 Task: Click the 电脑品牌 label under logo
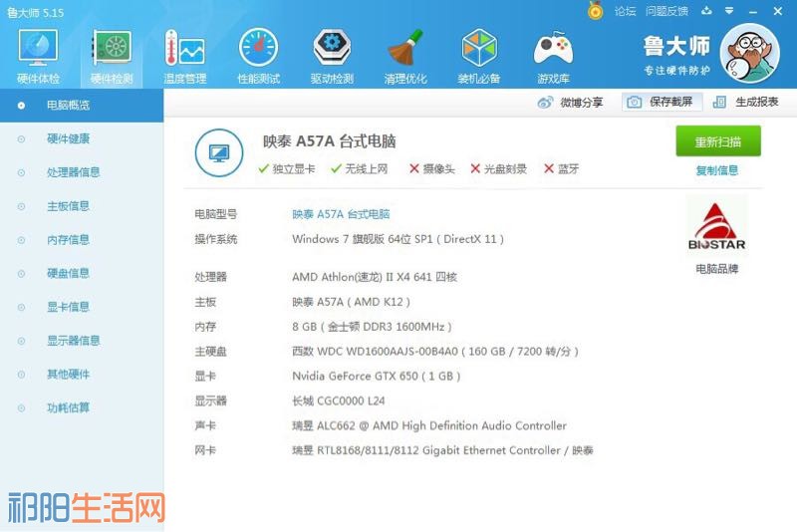pos(716,269)
